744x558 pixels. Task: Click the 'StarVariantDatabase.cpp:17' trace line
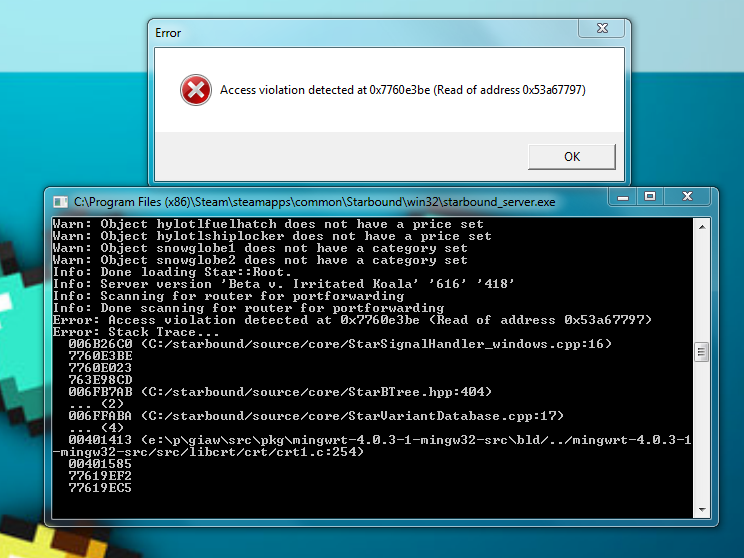click(x=316, y=416)
